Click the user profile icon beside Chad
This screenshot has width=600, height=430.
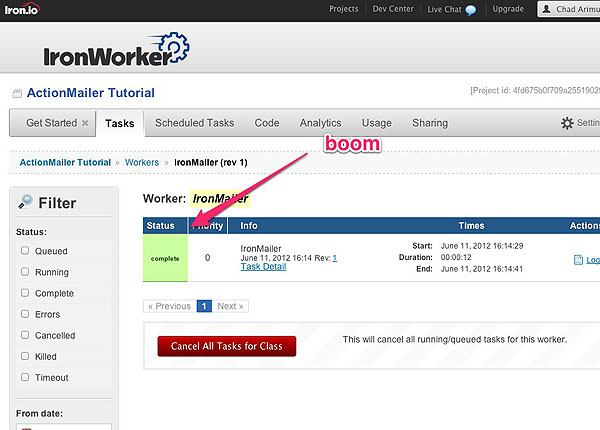(x=547, y=9)
